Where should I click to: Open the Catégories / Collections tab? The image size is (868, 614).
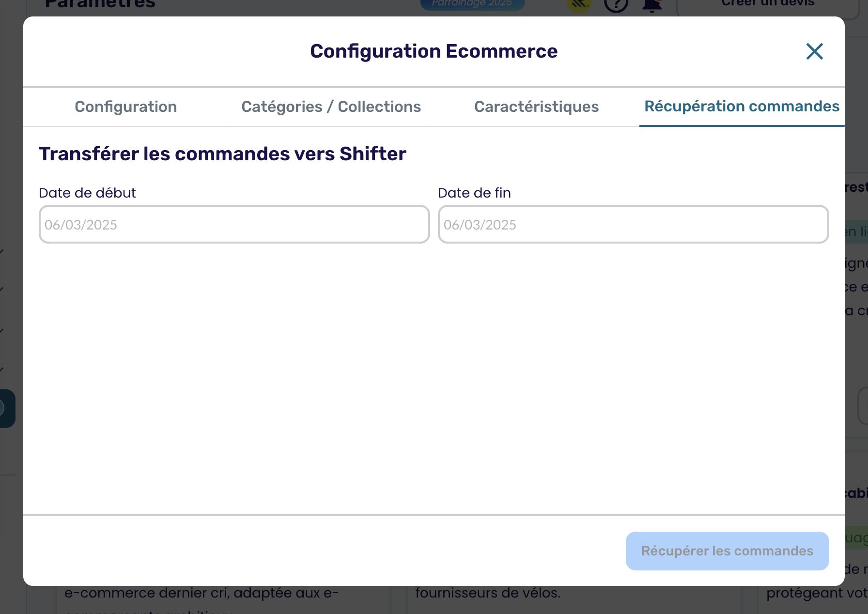(x=331, y=107)
